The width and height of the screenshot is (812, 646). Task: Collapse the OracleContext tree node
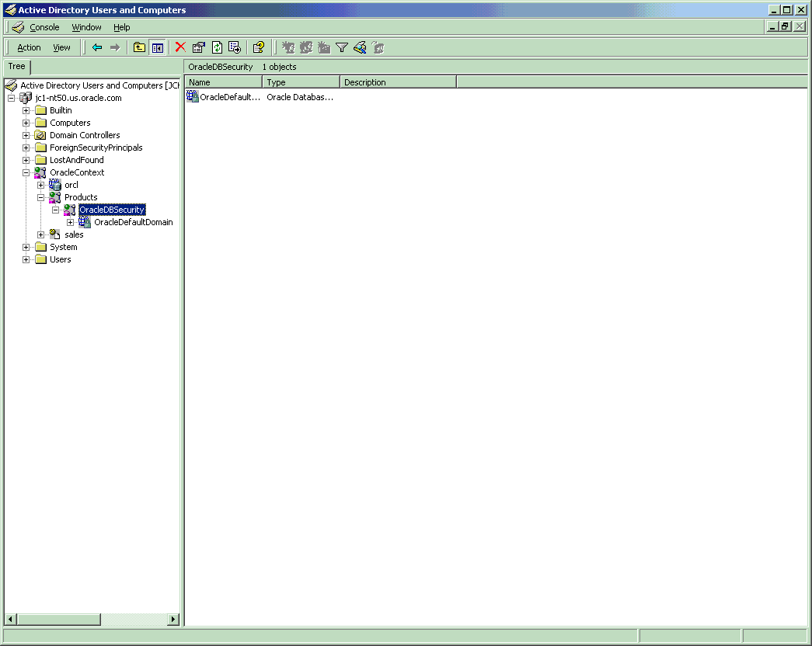tap(26, 172)
